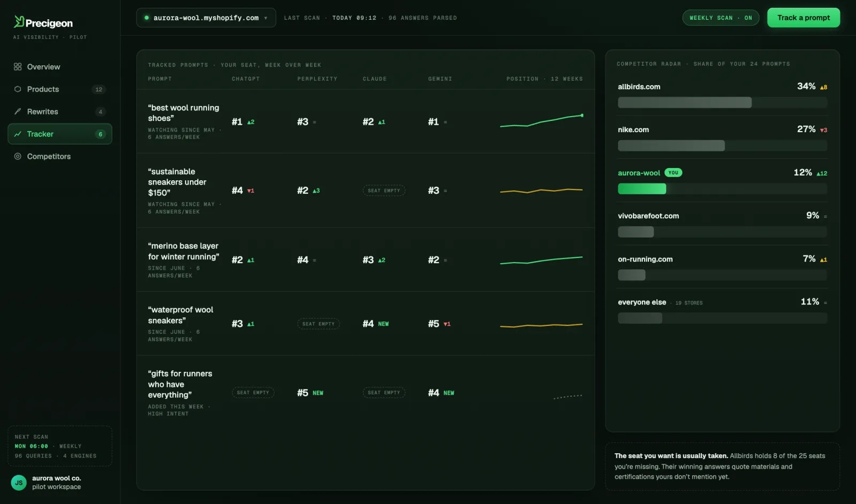The height and width of the screenshot is (504, 856).
Task: Click the Position 12 Weeks header
Action: [x=545, y=79]
